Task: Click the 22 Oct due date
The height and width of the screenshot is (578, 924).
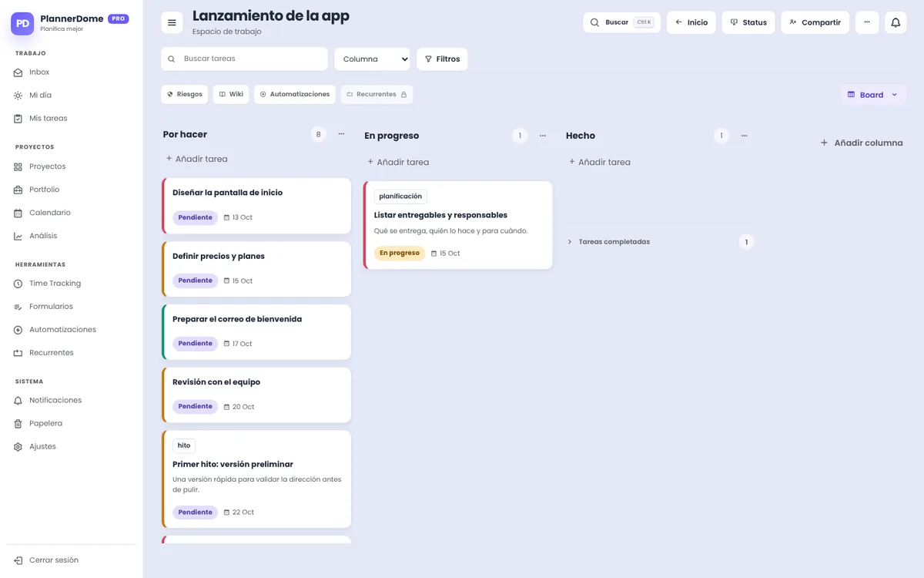Action: [x=239, y=512]
